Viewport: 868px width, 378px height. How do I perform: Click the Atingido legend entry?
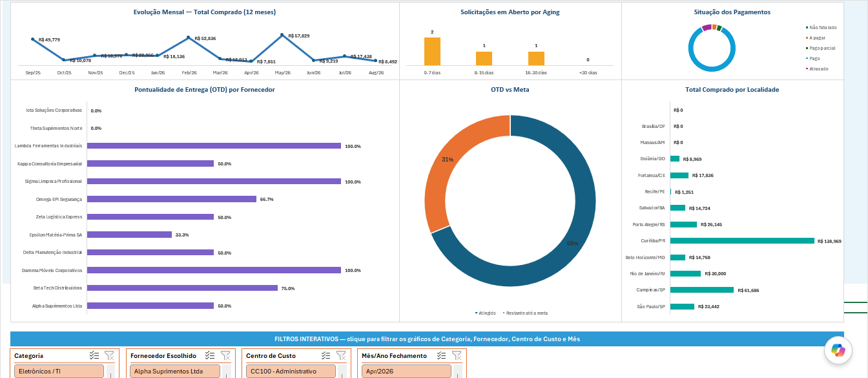coord(485,313)
